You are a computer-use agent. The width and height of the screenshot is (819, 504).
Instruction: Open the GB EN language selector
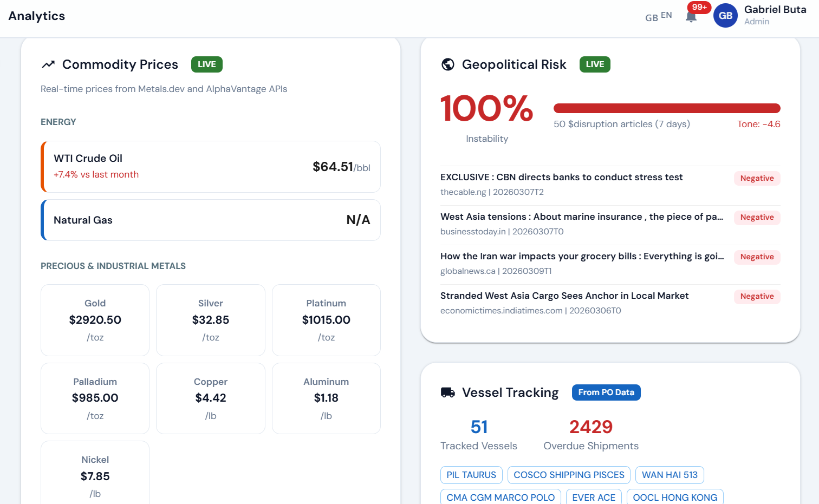point(658,16)
